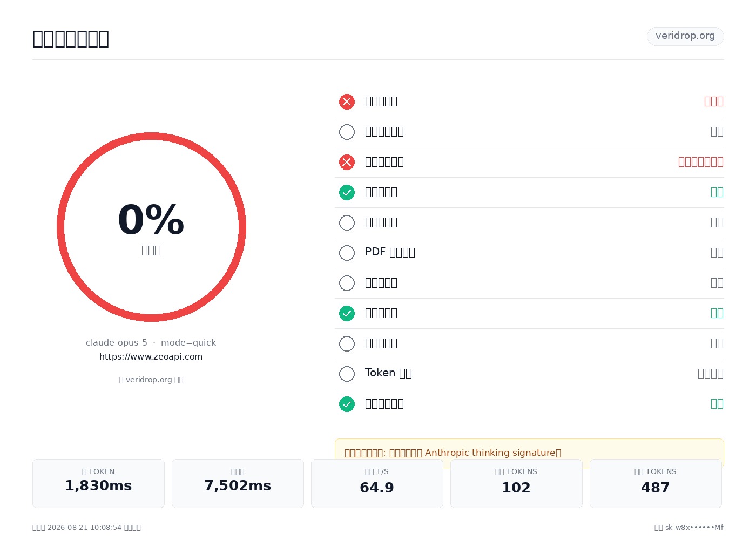756x540 pixels.
Task: Click the TOKENS card showing 487
Action: tap(656, 483)
